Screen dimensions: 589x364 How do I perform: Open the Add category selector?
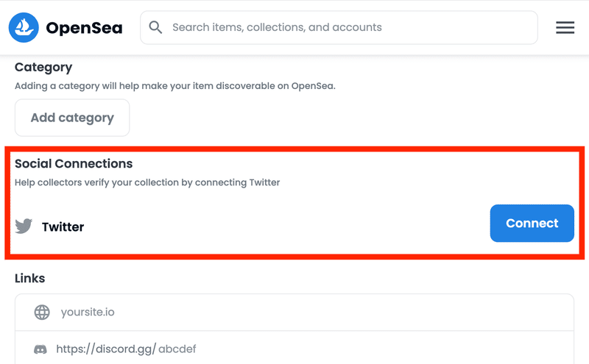pyautogui.click(x=72, y=118)
